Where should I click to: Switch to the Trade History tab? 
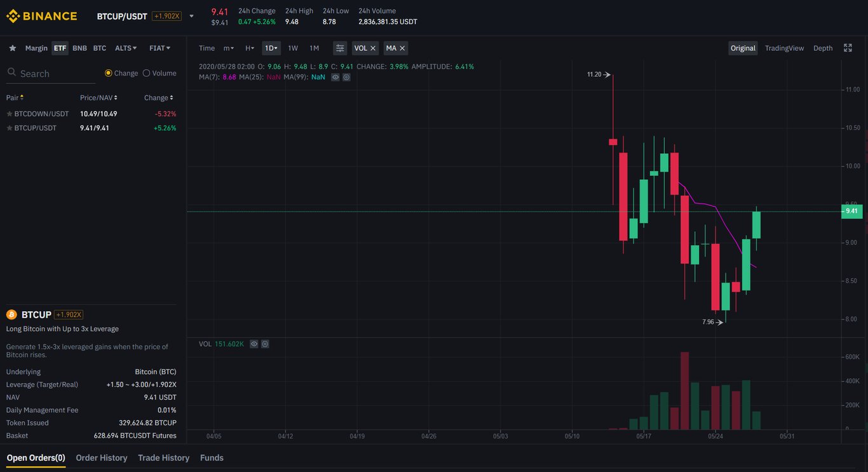[x=163, y=457]
